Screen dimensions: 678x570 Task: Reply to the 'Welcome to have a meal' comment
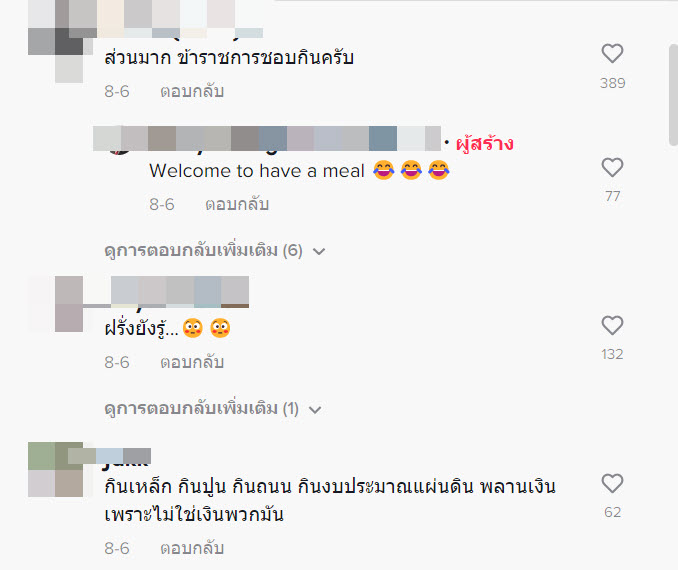point(237,204)
